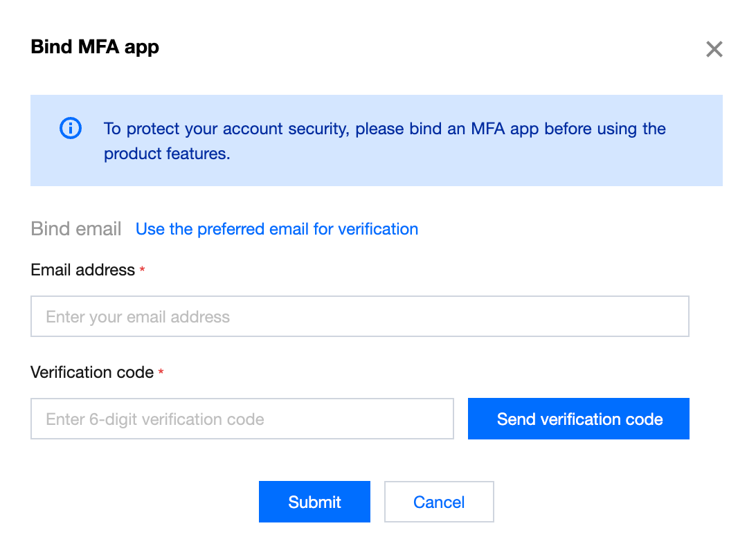Focus the Email address input field
Viewport: 756px width, 555px height.
tap(359, 317)
